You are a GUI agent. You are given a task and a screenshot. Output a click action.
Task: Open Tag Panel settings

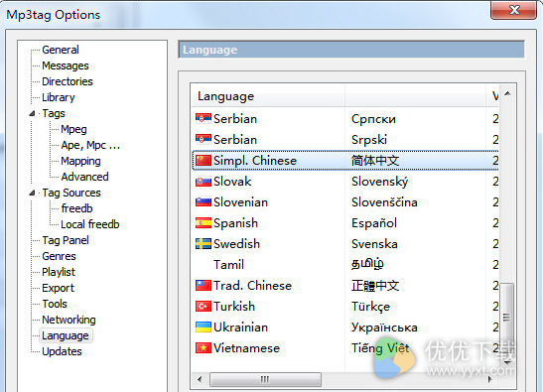click(66, 241)
